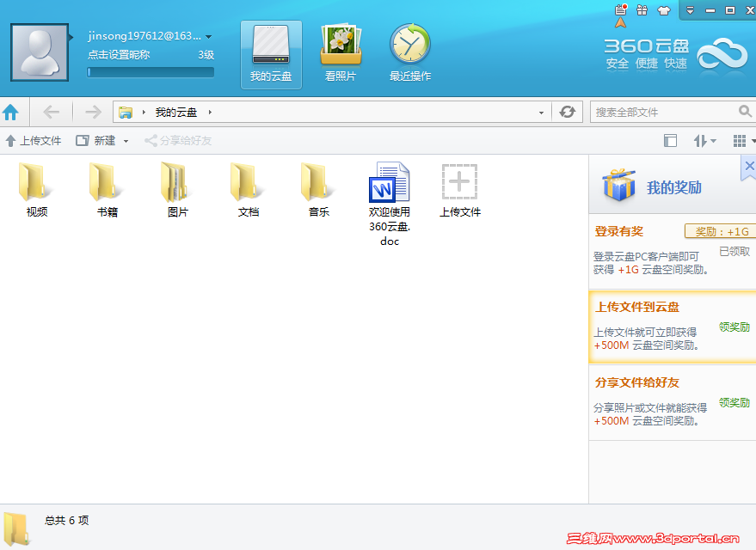This screenshot has width=756, height=550.
Task: Click 我的云盘 in the address path
Action: (x=176, y=113)
